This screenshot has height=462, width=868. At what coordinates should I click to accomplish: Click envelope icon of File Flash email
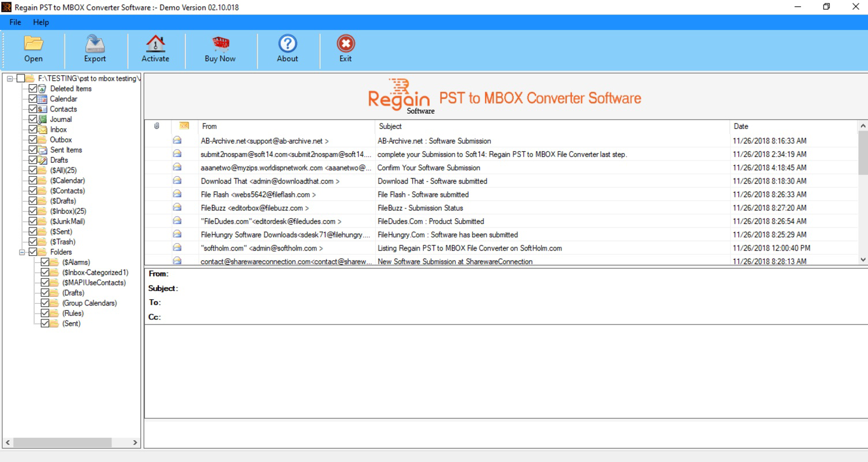(x=177, y=194)
